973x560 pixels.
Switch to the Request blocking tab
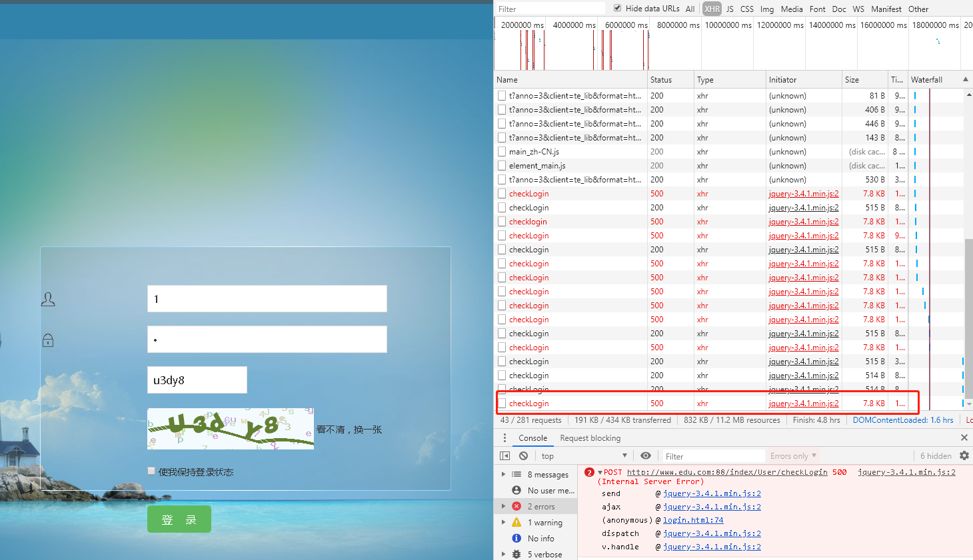[x=590, y=437]
